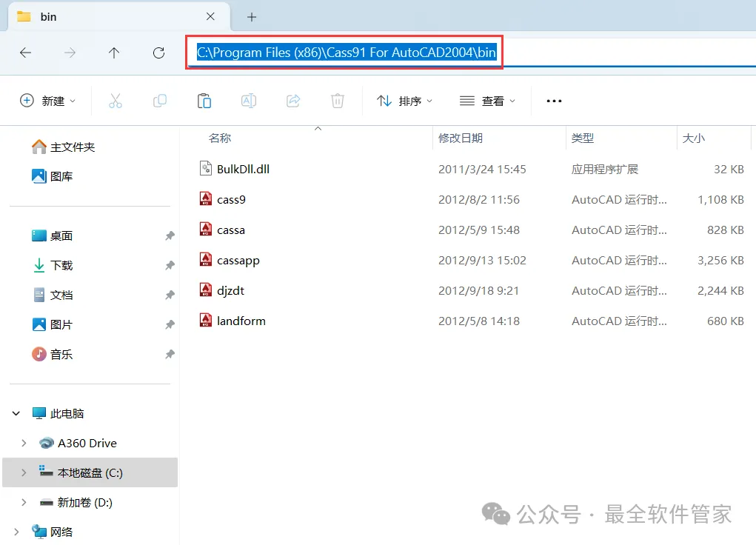The height and width of the screenshot is (545, 756).
Task: Open 文档 (Documents) in sidebar
Action: tap(52, 295)
